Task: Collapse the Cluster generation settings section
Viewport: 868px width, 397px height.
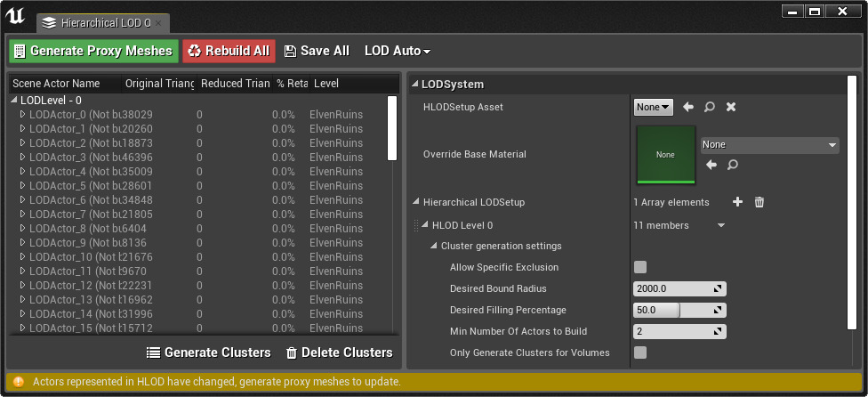Action: 435,246
